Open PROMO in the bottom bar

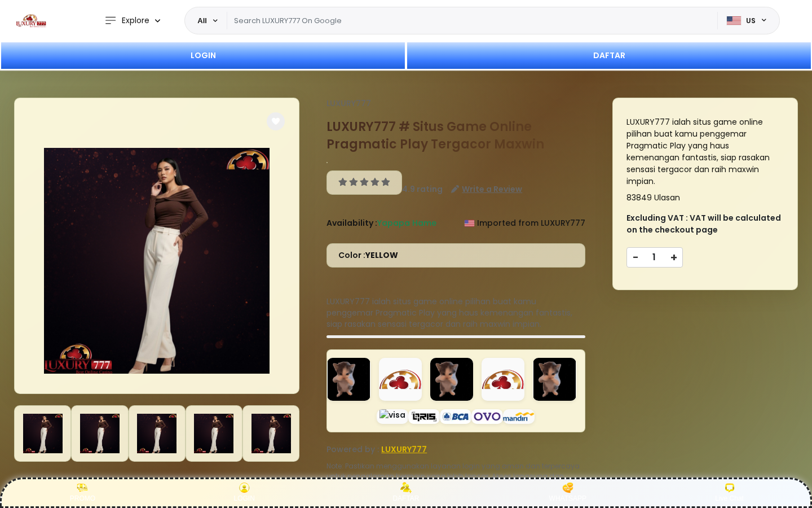pos(82,492)
